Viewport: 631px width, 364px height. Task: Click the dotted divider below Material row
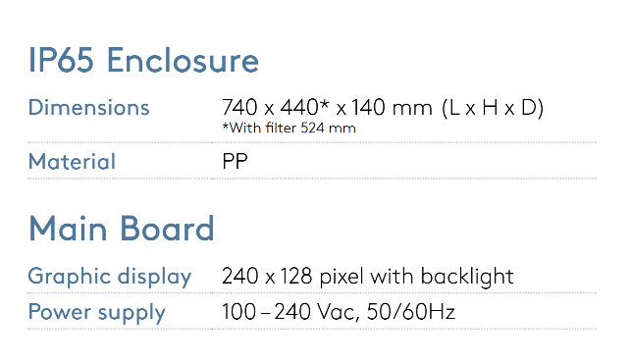coord(312,179)
